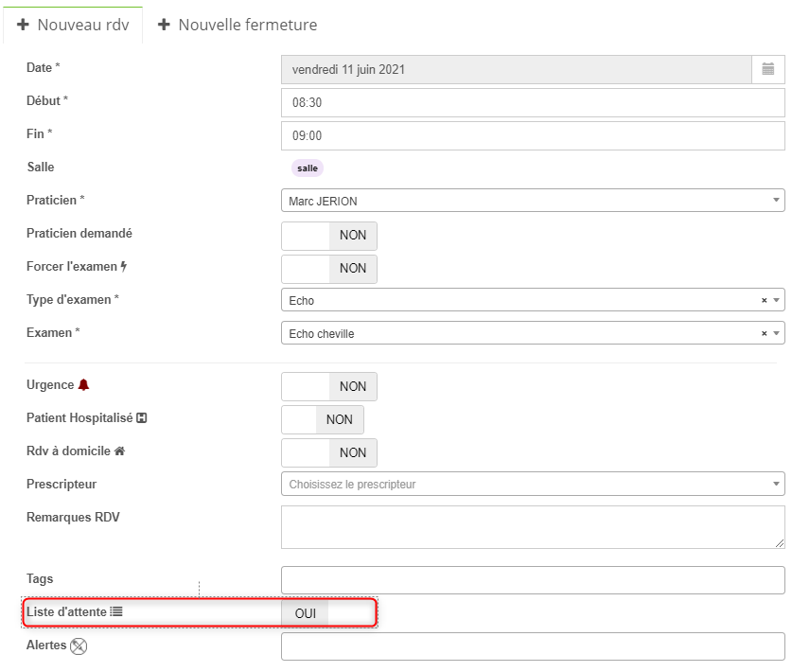Viewport: 792px width, 672px height.
Task: Open the Praticien dropdown showing Marc JERION
Action: 533,201
